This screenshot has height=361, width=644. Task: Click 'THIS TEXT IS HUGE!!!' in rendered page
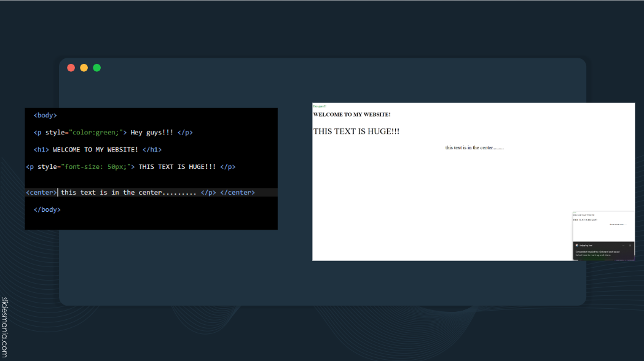point(356,131)
